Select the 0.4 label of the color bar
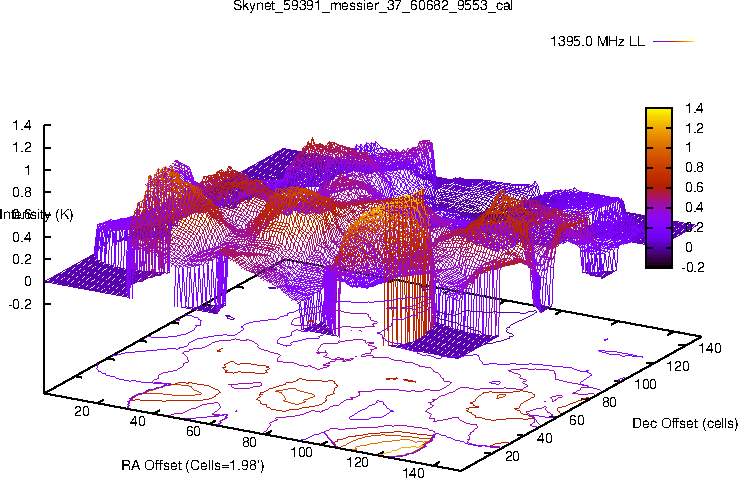This screenshot has width=738, height=478. pyautogui.click(x=694, y=207)
